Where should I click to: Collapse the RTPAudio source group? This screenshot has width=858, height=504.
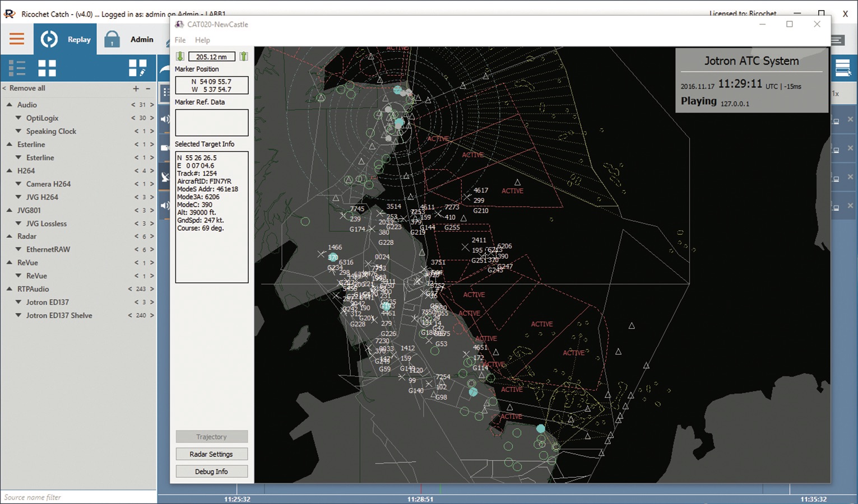10,289
